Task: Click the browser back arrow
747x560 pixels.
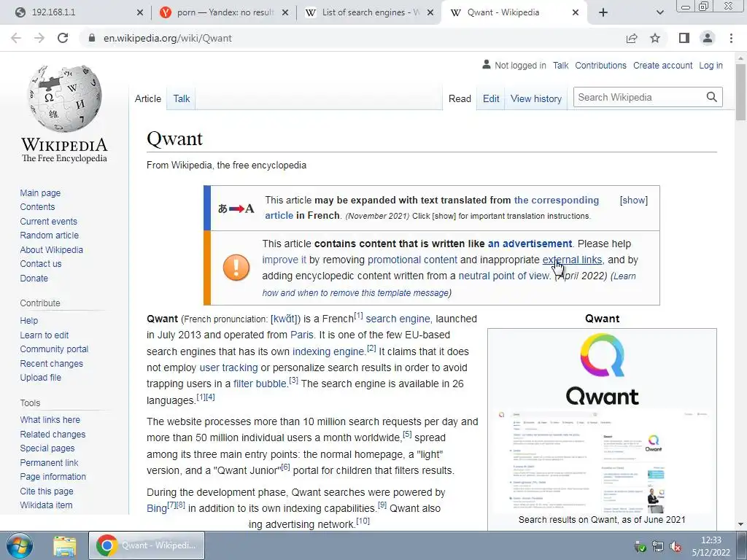Action: point(16,38)
